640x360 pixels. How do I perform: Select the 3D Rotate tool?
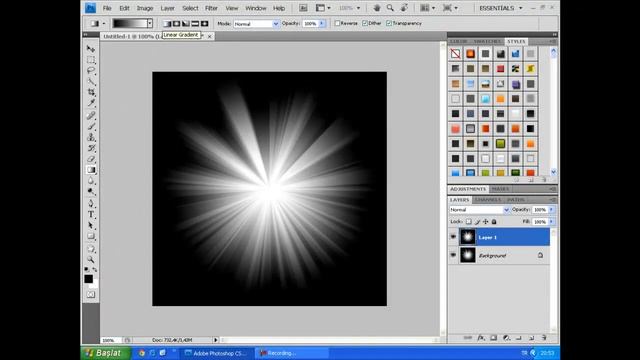[91, 249]
